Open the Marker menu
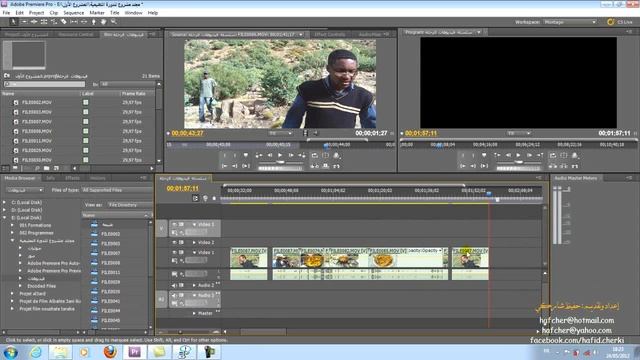 (x=97, y=13)
